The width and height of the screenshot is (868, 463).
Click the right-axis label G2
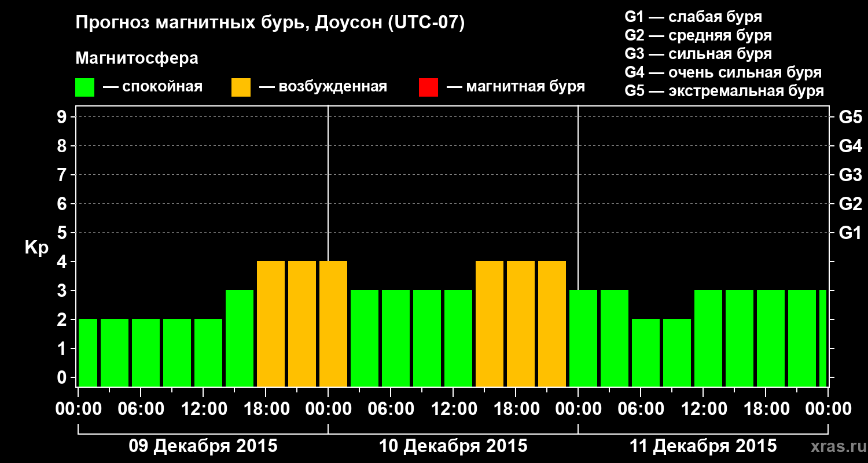850,204
